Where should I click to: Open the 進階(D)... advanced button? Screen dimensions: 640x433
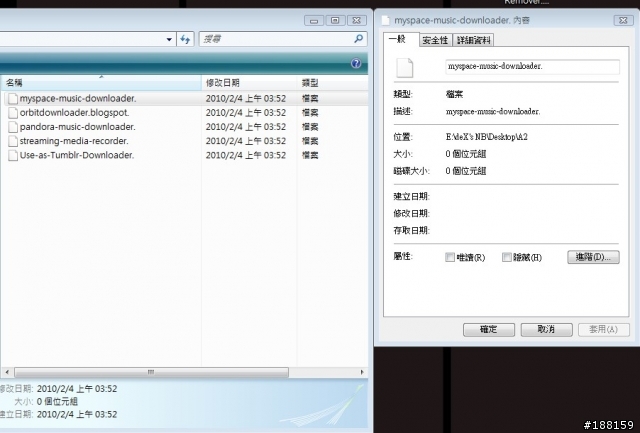(593, 257)
